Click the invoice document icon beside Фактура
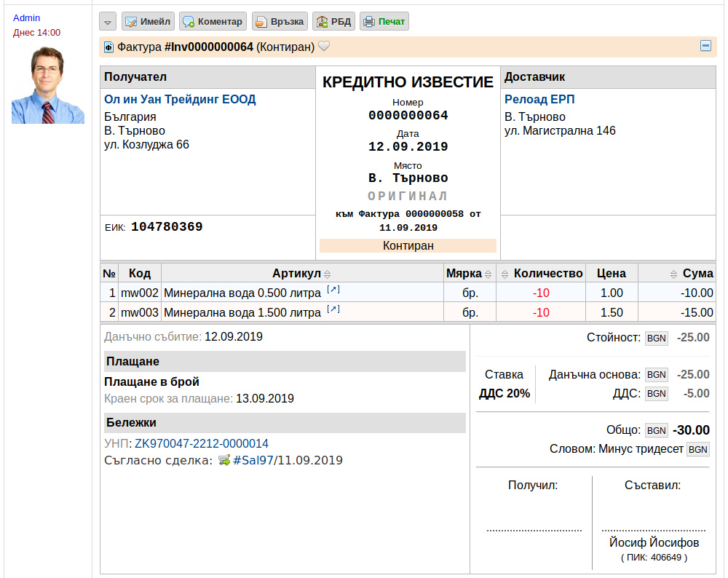 point(108,47)
